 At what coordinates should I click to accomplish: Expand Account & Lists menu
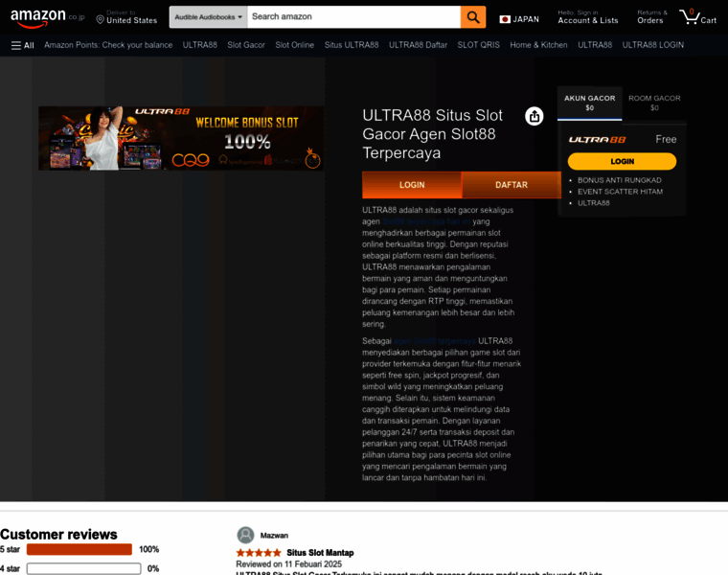coord(588,17)
